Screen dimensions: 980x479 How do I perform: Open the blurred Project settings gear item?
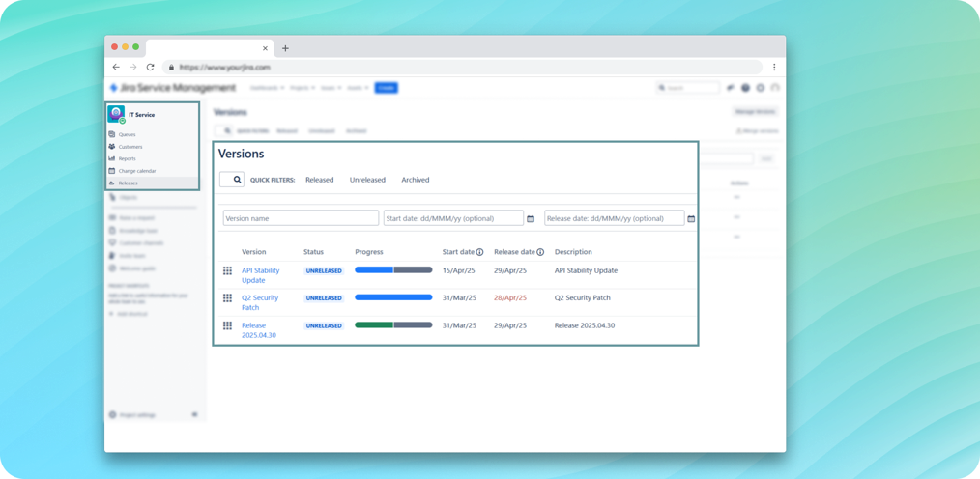131,414
